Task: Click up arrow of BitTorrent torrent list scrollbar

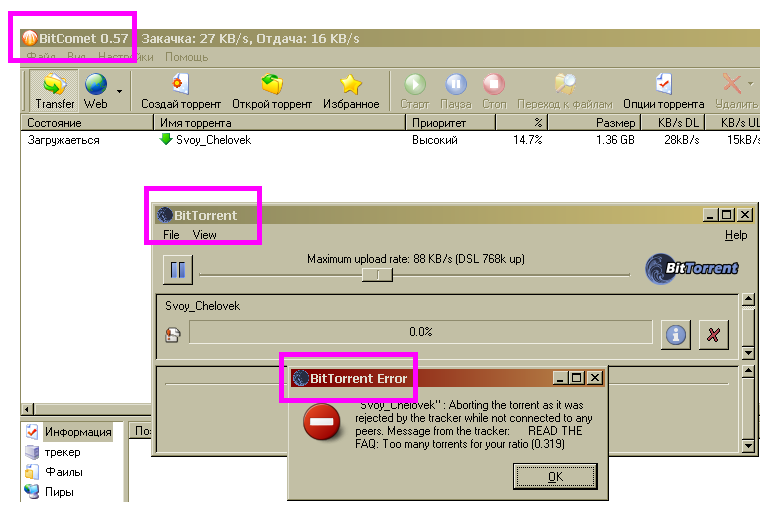Action: (748, 300)
